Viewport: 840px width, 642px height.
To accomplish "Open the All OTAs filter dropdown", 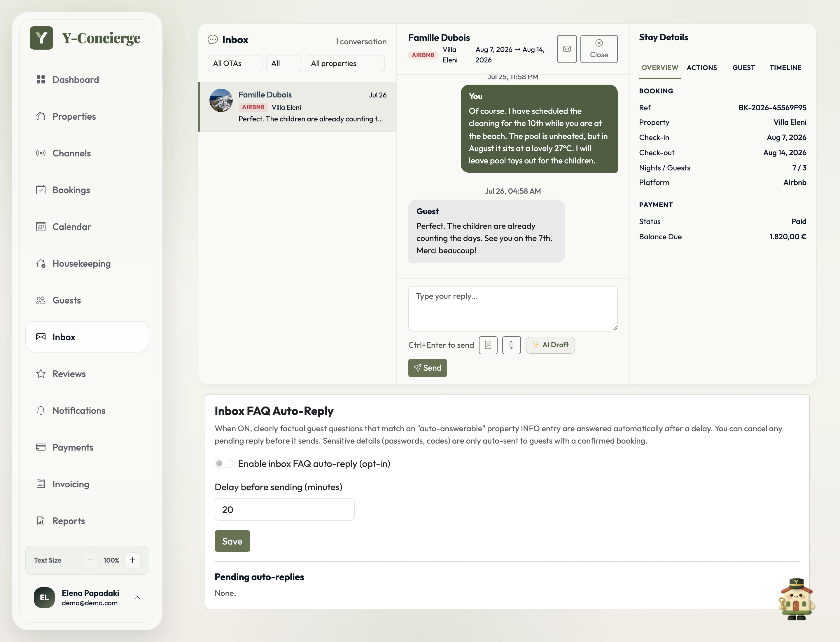I will coord(235,63).
